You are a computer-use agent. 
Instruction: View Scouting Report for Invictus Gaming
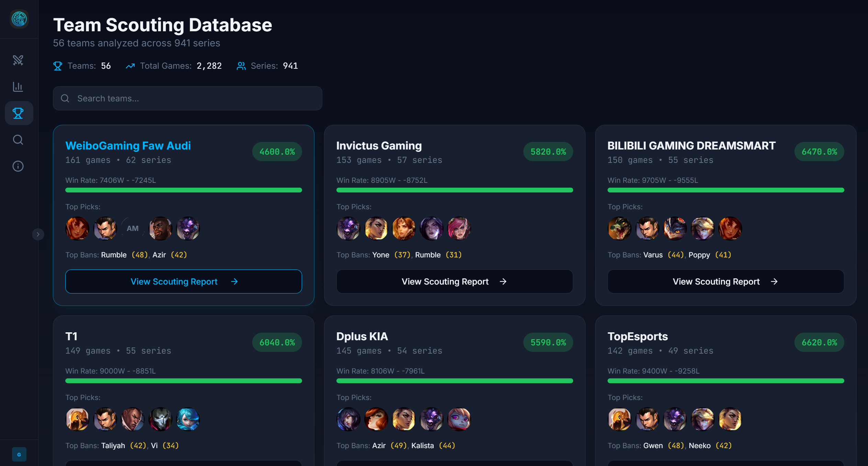[x=454, y=281]
